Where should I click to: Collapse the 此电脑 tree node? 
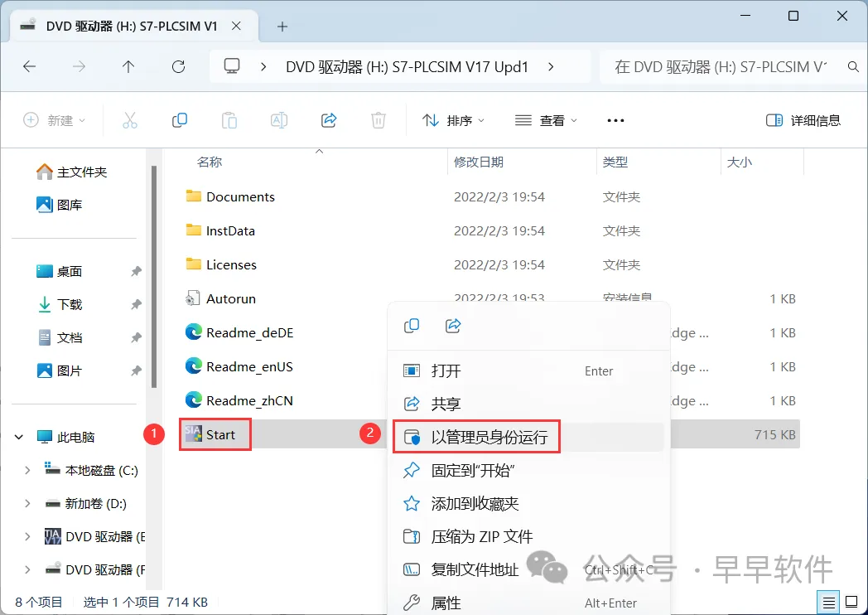[x=19, y=437]
